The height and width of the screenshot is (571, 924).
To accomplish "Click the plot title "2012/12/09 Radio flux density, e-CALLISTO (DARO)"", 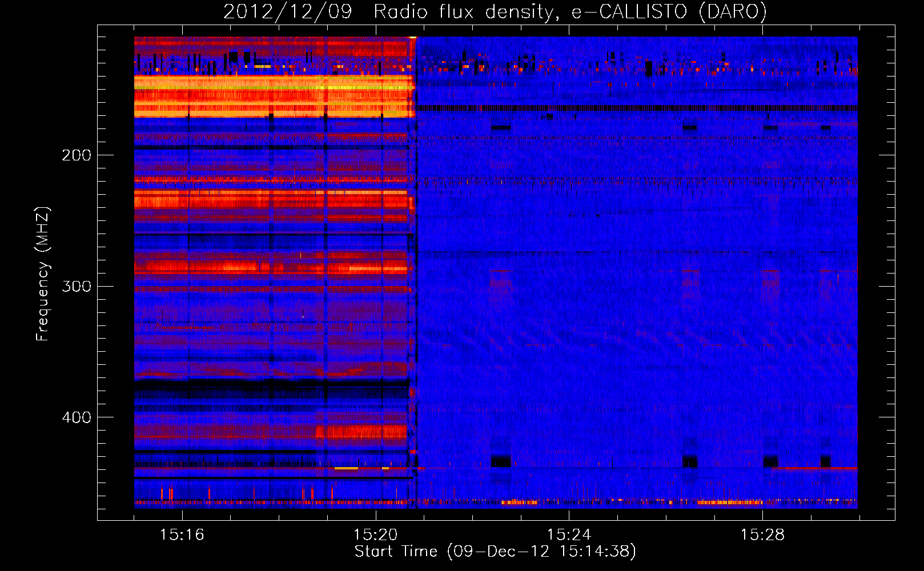I will coord(495,11).
